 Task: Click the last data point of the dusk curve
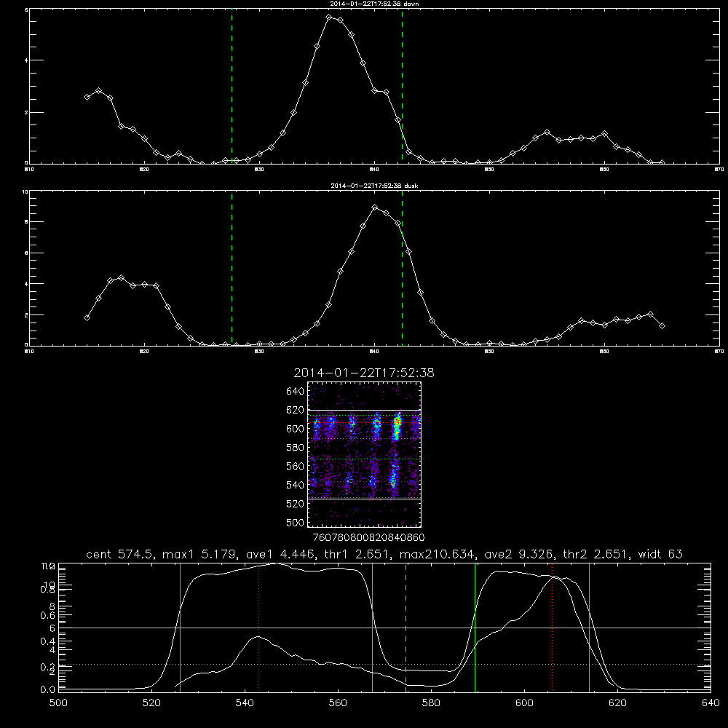tap(662, 326)
